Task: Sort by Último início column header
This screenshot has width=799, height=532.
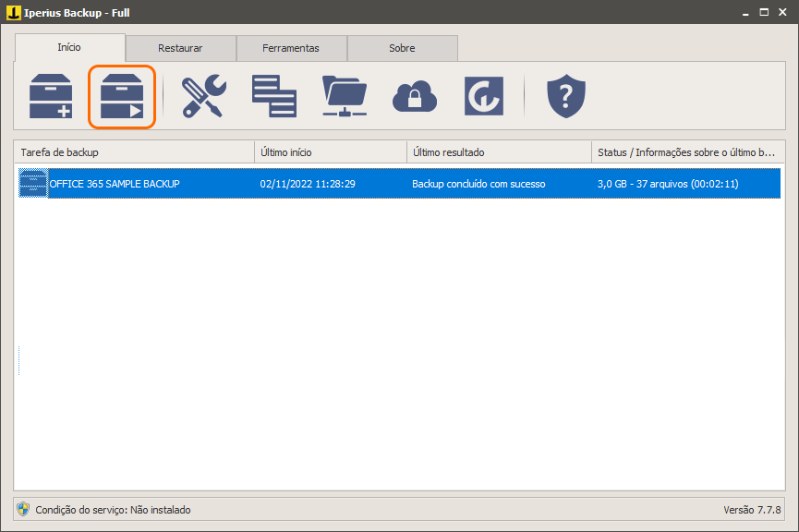Action: [x=331, y=152]
